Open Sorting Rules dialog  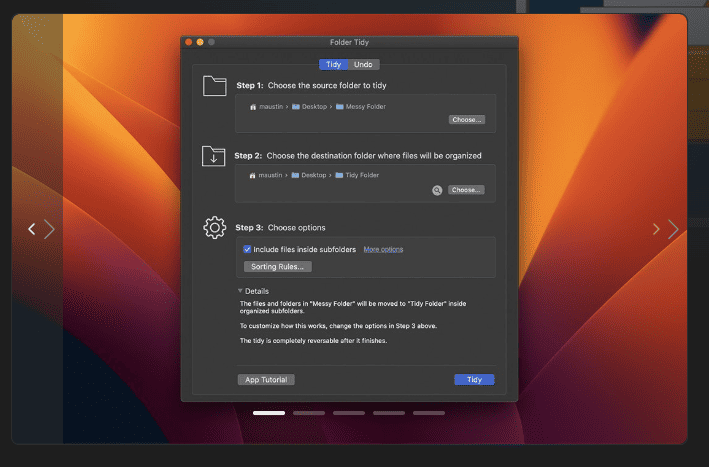click(278, 267)
